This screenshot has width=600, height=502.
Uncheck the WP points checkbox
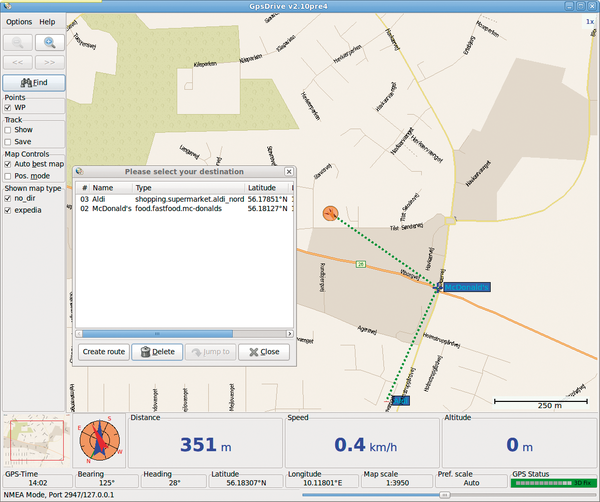click(9, 108)
